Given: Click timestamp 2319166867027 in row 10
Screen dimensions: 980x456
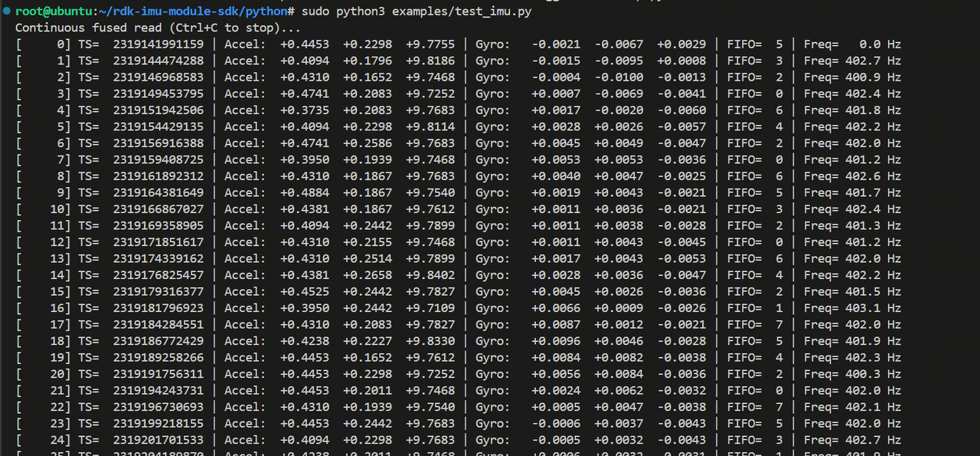Looking at the screenshot, I should (158, 209).
